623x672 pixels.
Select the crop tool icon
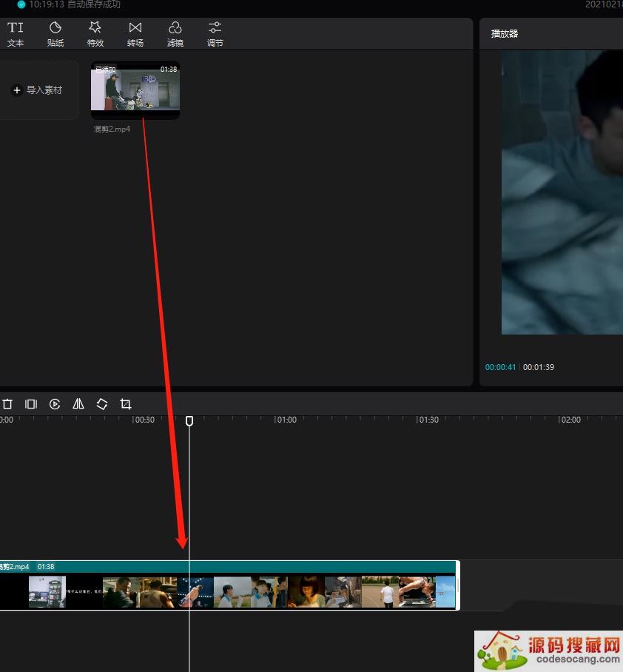[126, 404]
